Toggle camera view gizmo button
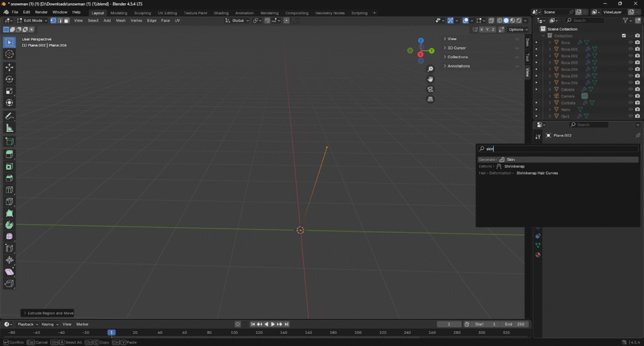Viewport: 644px width, 346px height. [430, 89]
